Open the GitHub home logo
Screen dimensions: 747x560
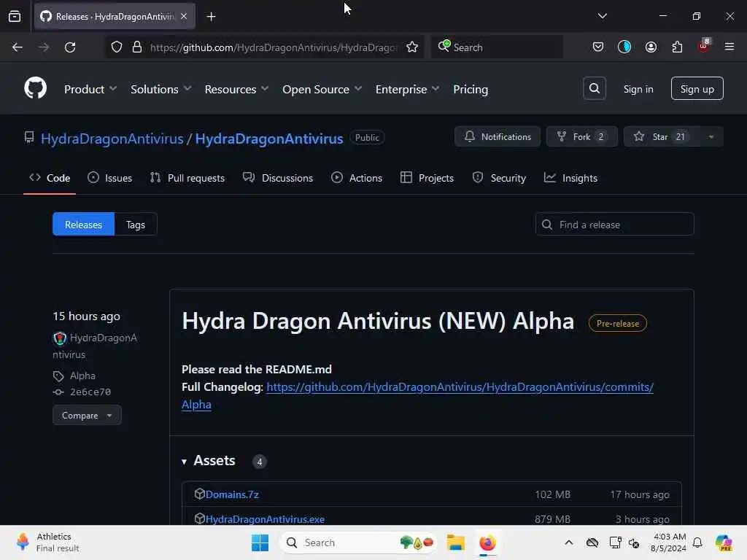tap(35, 88)
